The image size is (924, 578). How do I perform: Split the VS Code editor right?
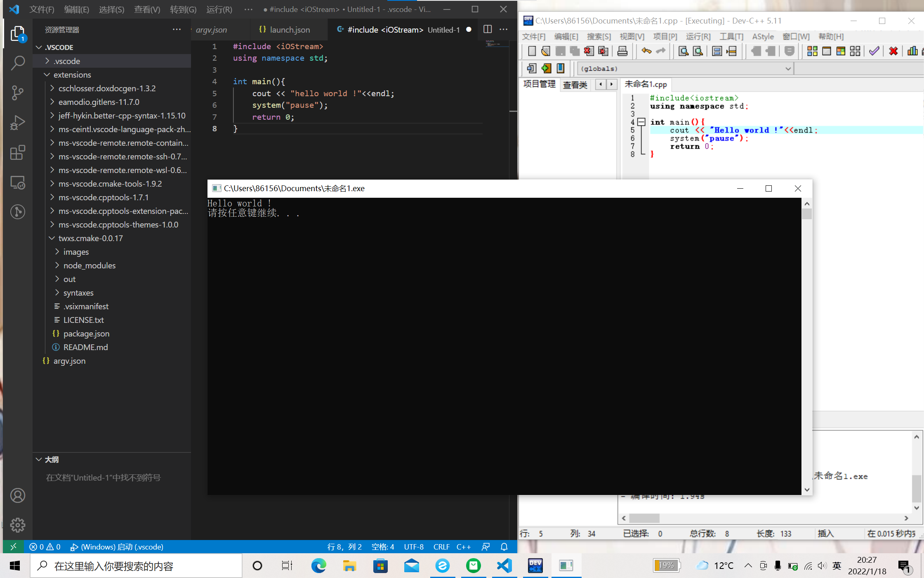tap(488, 29)
